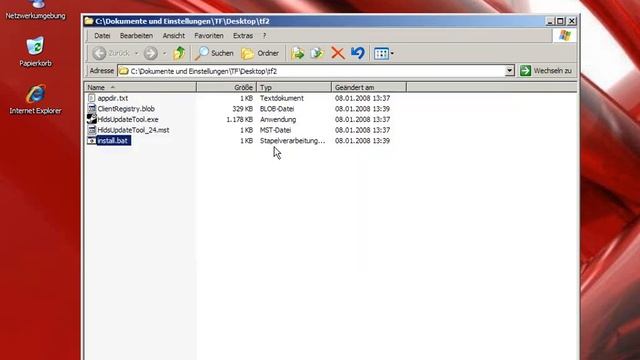640x360 pixels.
Task: Open the Favoriten menu
Action: (x=209, y=36)
